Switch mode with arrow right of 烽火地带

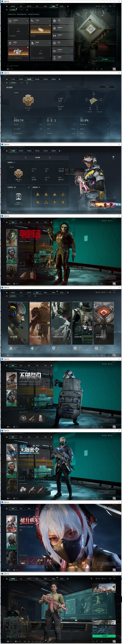click(x=50, y=157)
